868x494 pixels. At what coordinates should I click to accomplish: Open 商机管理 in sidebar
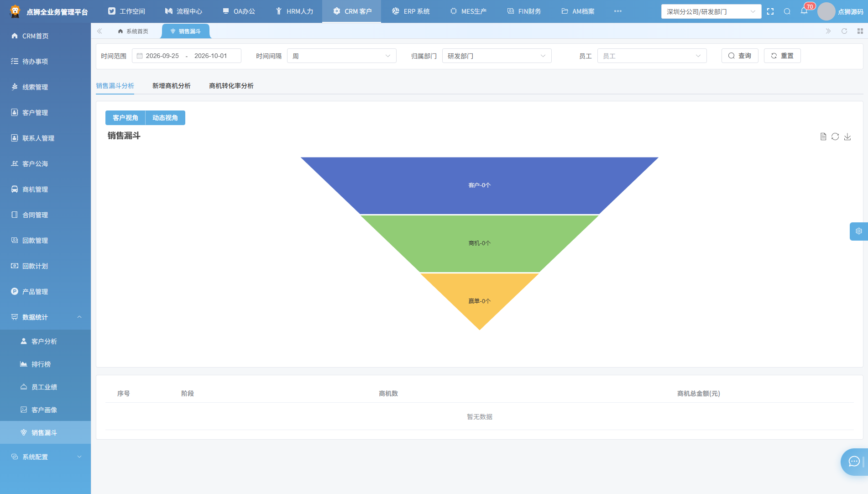click(x=45, y=189)
